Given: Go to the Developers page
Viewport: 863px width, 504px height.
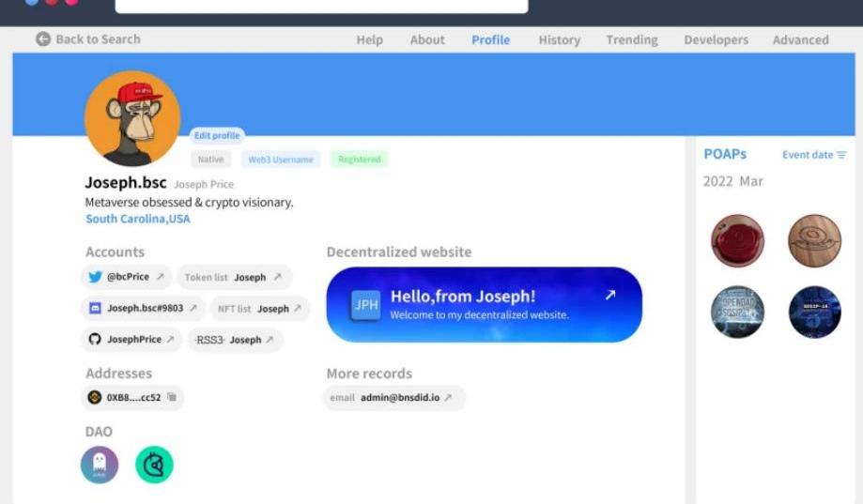Looking at the screenshot, I should [716, 39].
